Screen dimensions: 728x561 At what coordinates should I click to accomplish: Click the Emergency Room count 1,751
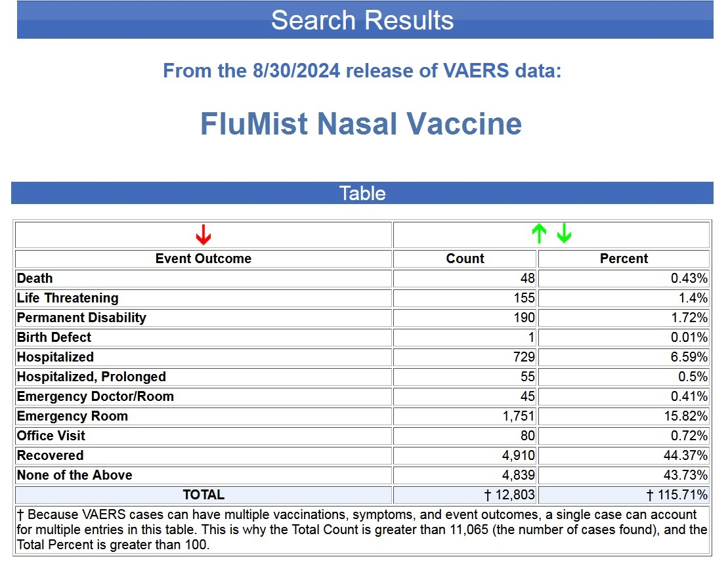click(519, 416)
